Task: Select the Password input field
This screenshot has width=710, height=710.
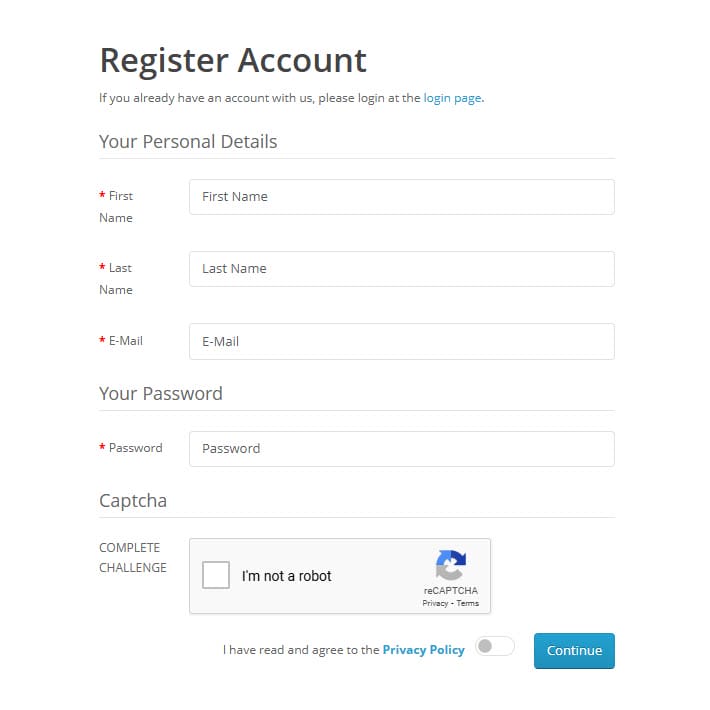Action: pyautogui.click(x=402, y=449)
